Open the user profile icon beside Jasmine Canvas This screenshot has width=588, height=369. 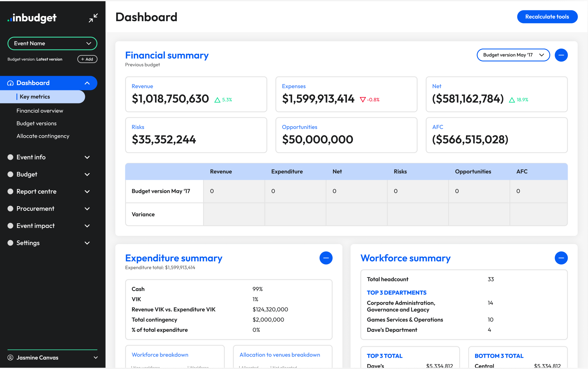pyautogui.click(x=10, y=358)
